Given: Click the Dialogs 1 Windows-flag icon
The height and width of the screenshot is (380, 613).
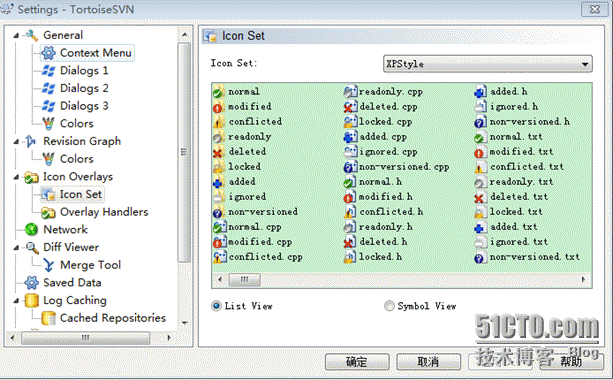Looking at the screenshot, I should coord(48,71).
